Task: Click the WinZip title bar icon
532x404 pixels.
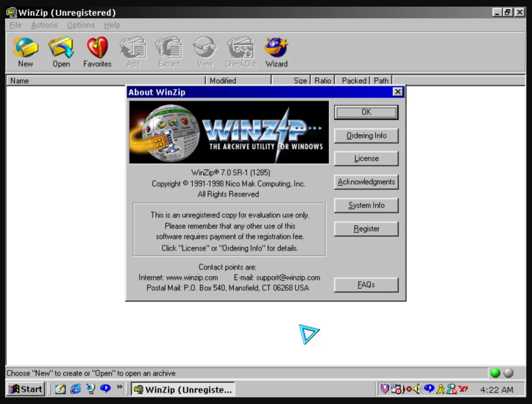Action: tap(11, 12)
